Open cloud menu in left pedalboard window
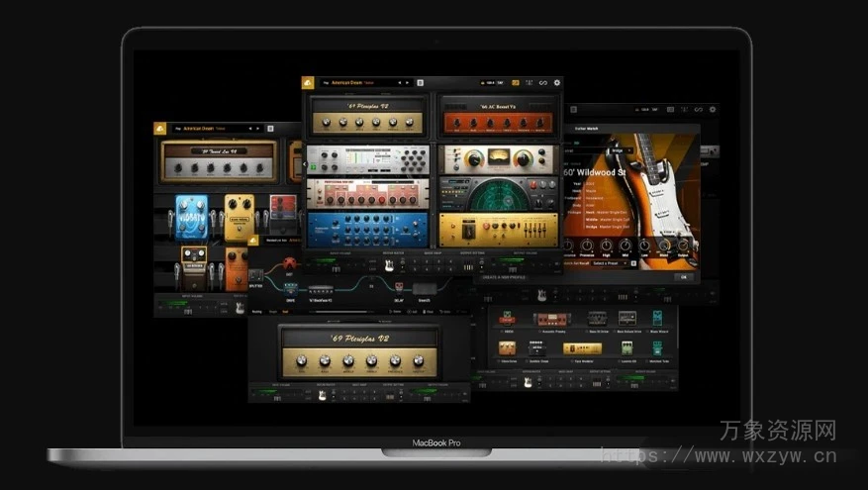 160,129
